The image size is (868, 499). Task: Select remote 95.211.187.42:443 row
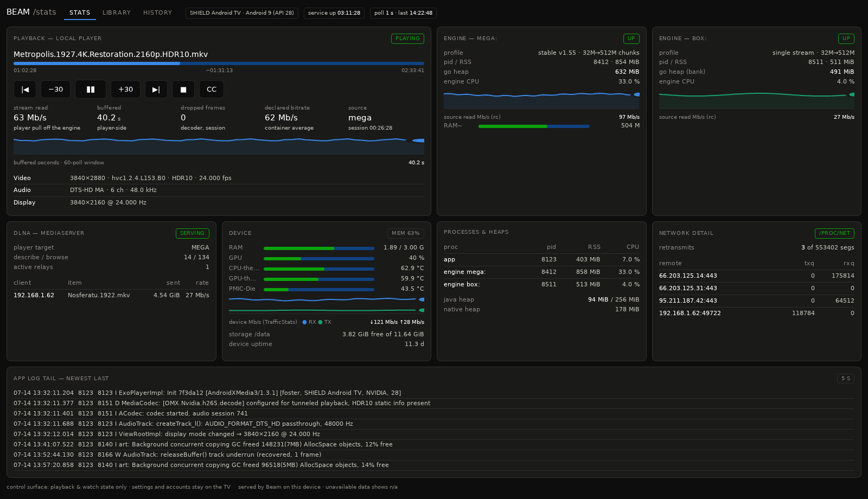(x=757, y=300)
